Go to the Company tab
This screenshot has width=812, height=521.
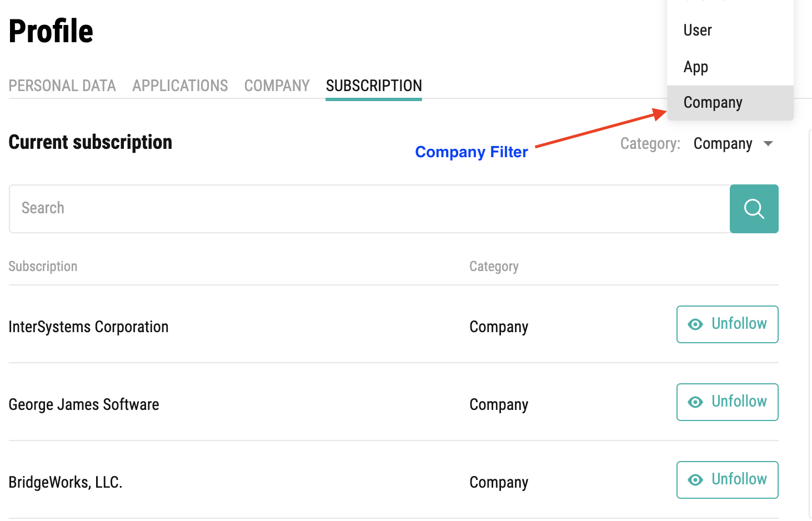click(277, 86)
